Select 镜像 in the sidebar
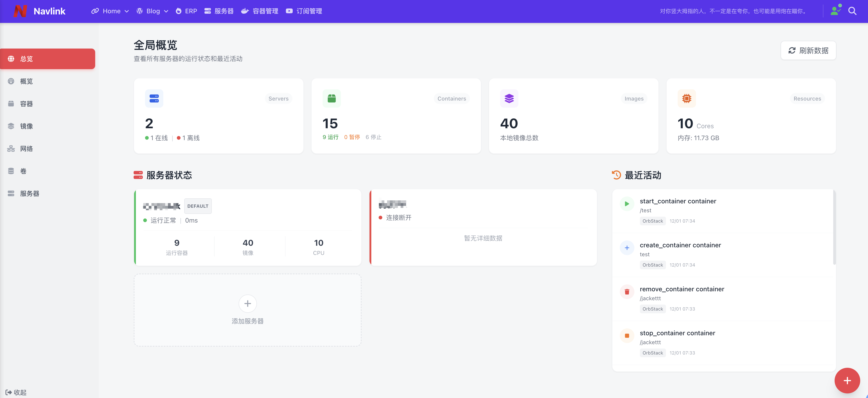This screenshot has height=398, width=868. (26, 126)
